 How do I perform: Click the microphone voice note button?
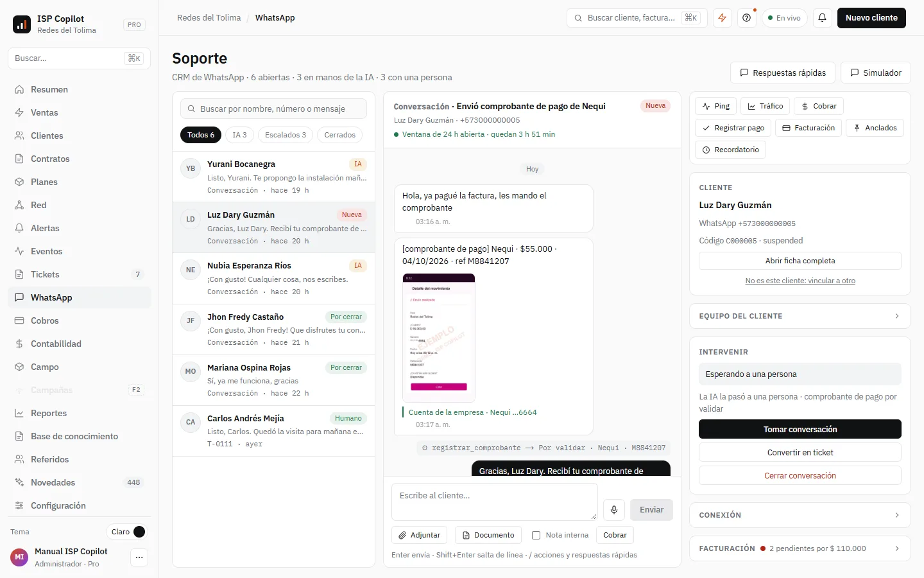click(x=614, y=510)
